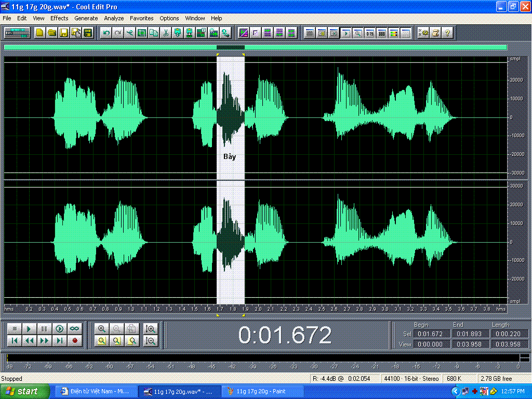Toggle the 0:15 time display window icon
532x399 pixels.
(x=369, y=33)
